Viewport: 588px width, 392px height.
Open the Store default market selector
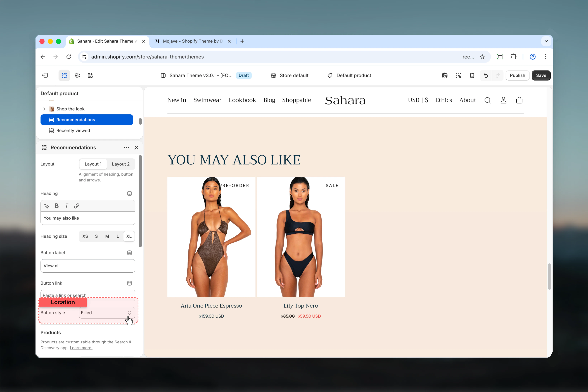290,75
